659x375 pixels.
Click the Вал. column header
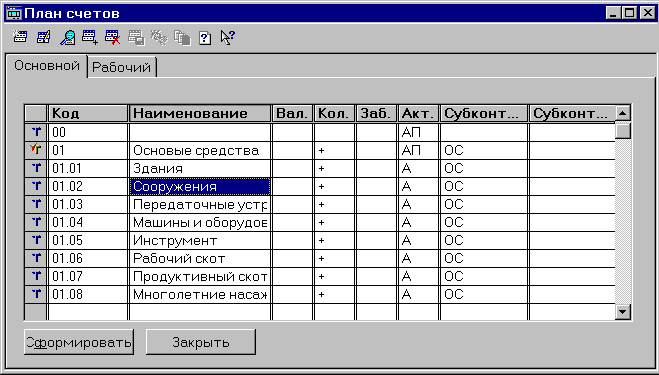292,114
